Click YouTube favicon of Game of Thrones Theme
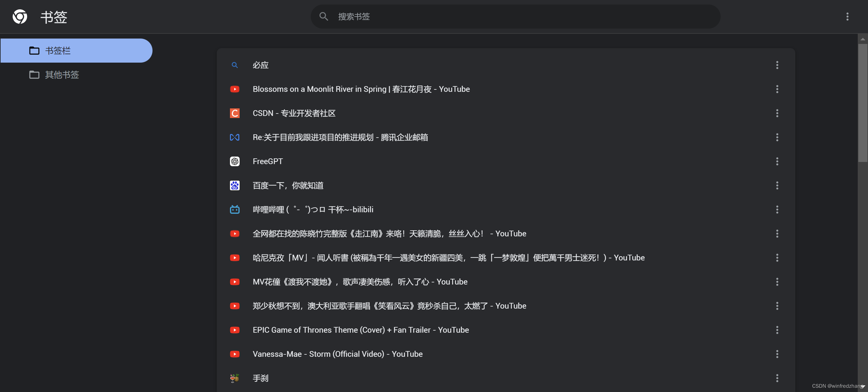This screenshot has width=868, height=392. click(x=234, y=330)
